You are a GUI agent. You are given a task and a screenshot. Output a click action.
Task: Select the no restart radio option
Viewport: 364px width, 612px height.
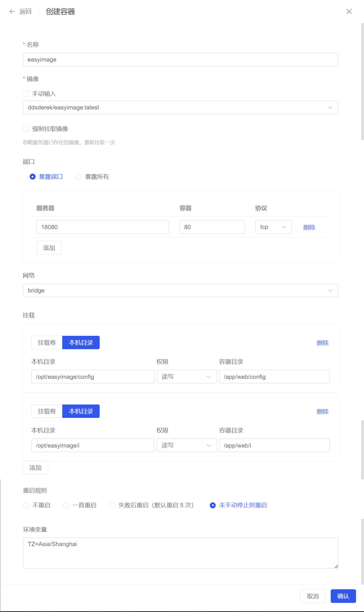[26, 505]
